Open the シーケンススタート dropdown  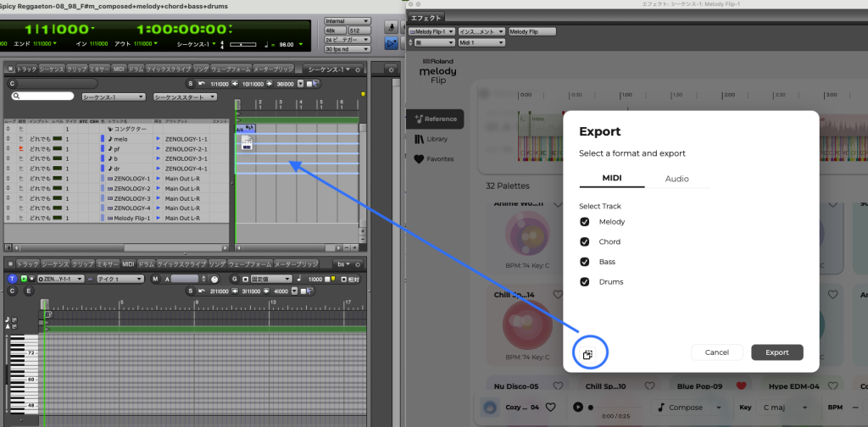tap(186, 97)
